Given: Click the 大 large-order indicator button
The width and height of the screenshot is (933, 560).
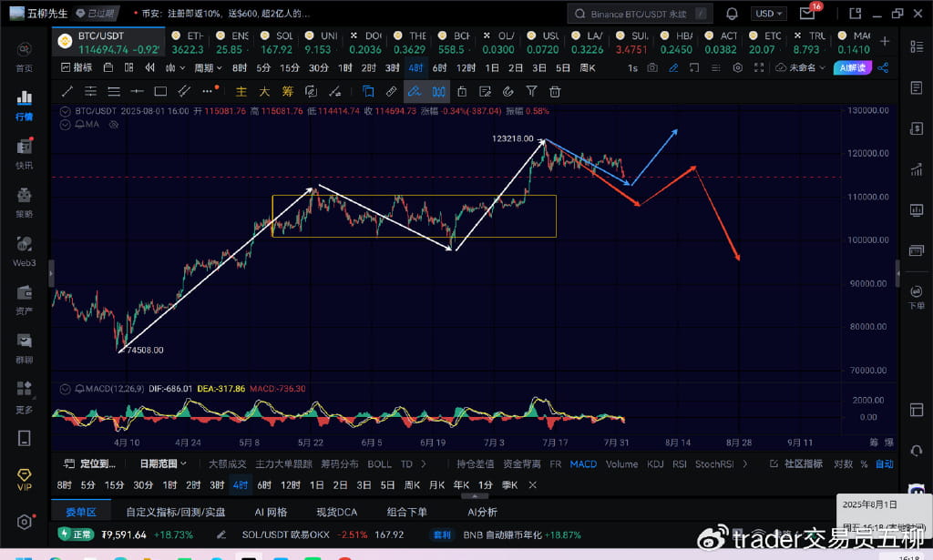Looking at the screenshot, I should pyautogui.click(x=264, y=92).
